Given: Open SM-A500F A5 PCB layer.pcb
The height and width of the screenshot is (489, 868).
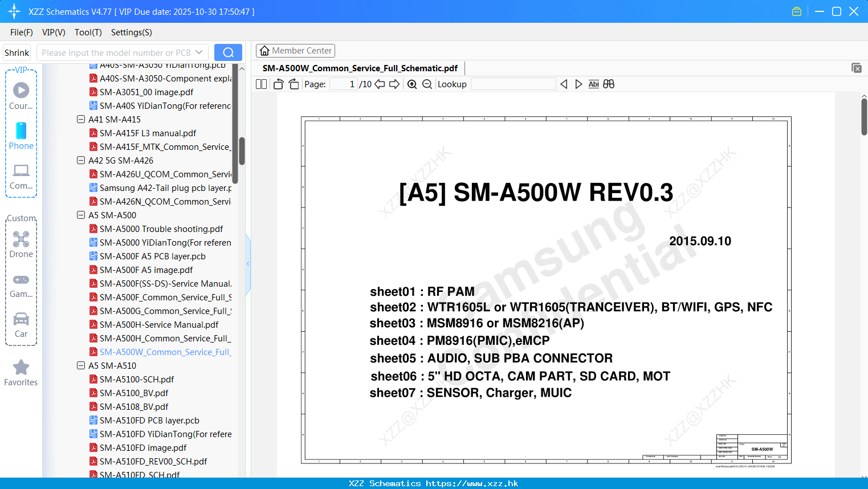Looking at the screenshot, I should click(x=147, y=256).
